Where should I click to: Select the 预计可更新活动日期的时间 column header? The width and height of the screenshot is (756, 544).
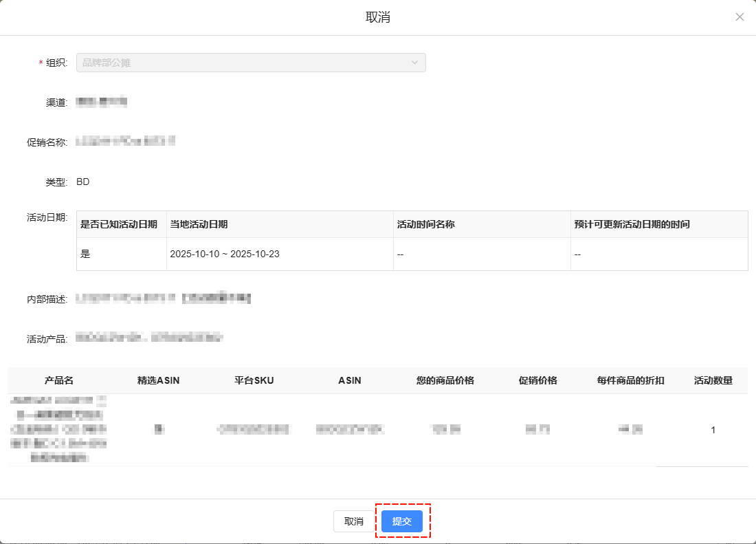(x=632, y=224)
